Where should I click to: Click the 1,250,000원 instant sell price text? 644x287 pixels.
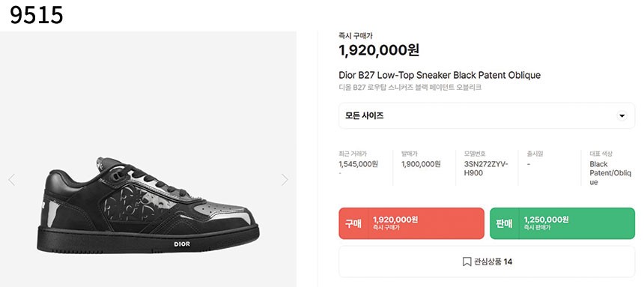click(546, 220)
